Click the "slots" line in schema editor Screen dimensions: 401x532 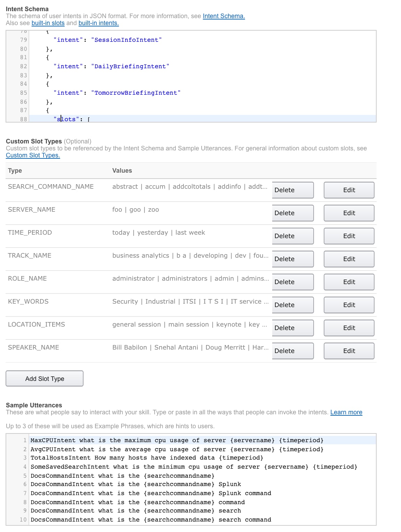[202, 119]
